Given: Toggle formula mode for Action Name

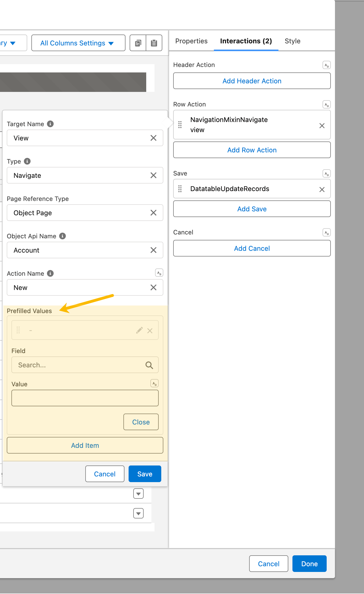Looking at the screenshot, I should [x=159, y=273].
